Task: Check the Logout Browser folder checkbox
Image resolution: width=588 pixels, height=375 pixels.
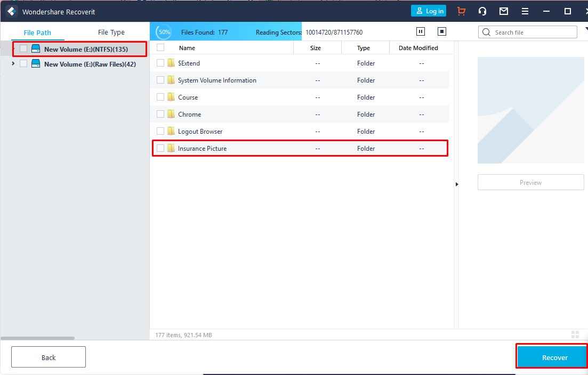Action: [160, 131]
